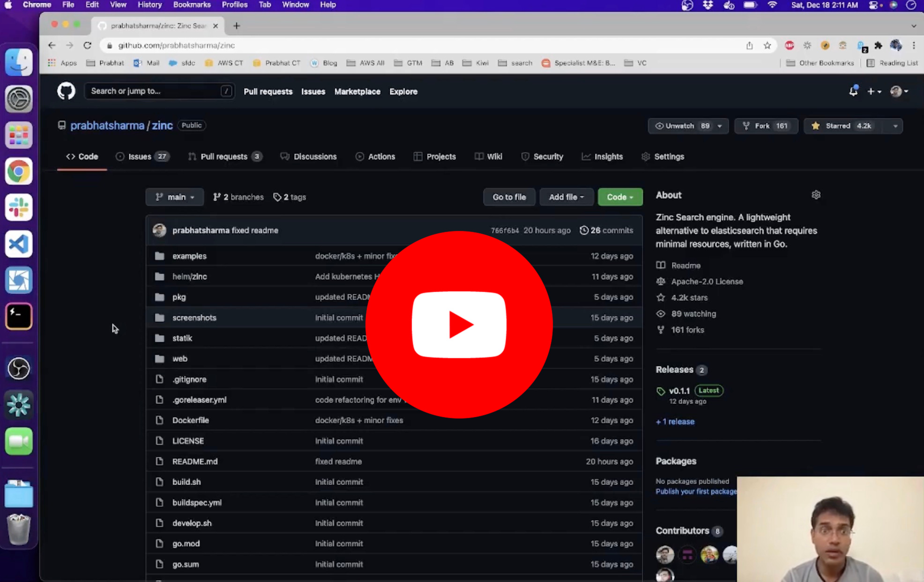Open the README.md file link
924x582 pixels.
pos(195,461)
